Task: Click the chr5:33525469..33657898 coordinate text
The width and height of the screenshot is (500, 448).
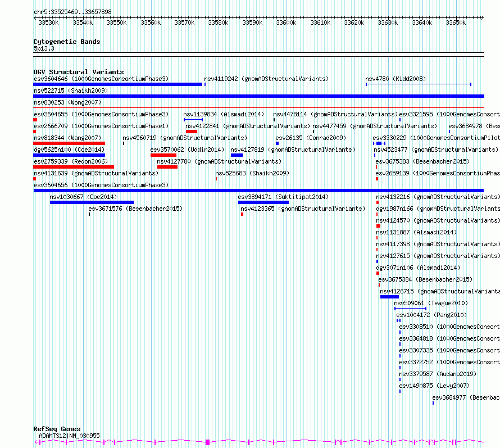Action: click(72, 12)
